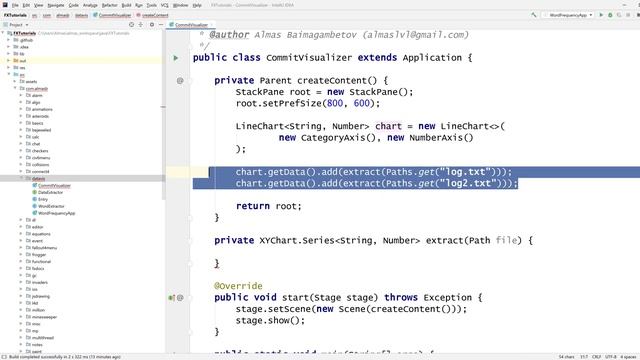The image size is (640, 360).
Task: Open Project panel settings gear
Action: (x=152, y=25)
